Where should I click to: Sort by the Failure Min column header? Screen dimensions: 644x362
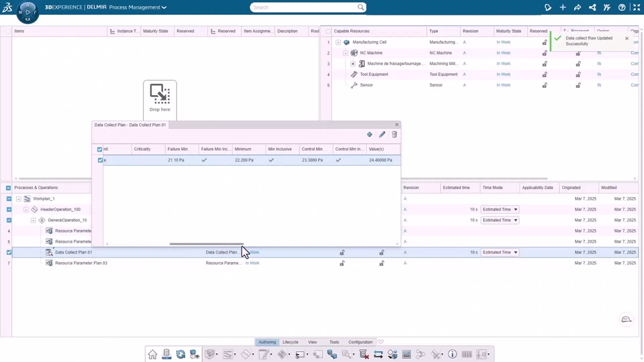click(177, 149)
